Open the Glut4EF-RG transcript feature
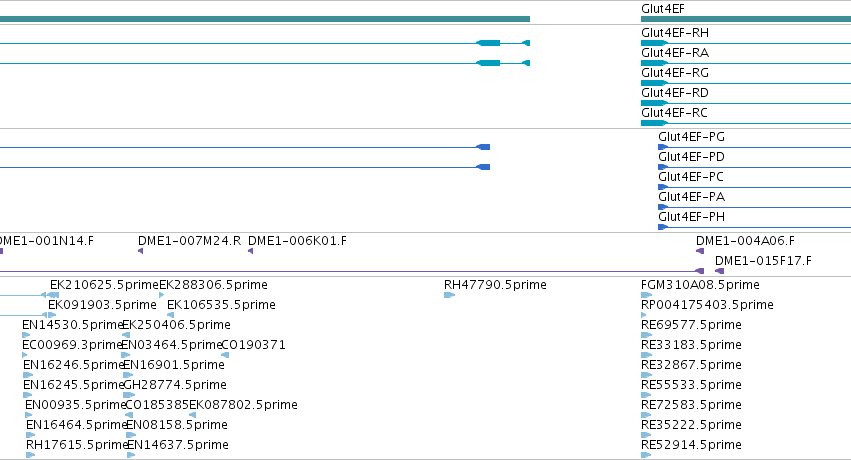851x460 pixels. click(x=746, y=83)
